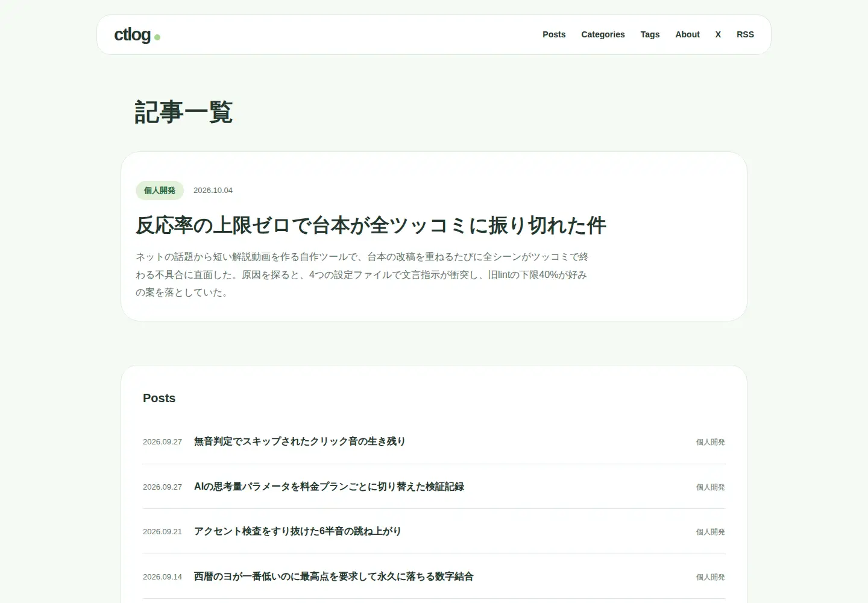Click 個人開発 category on the 無音判定 row

[710, 442]
